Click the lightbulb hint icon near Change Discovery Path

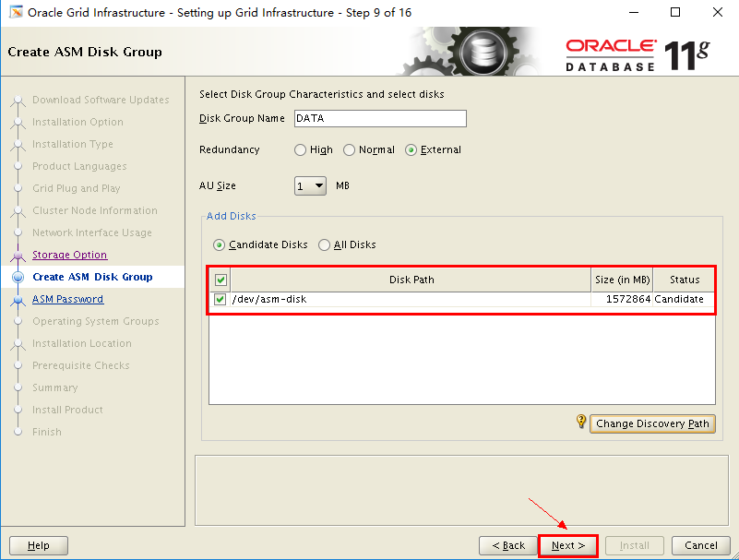[x=581, y=421]
